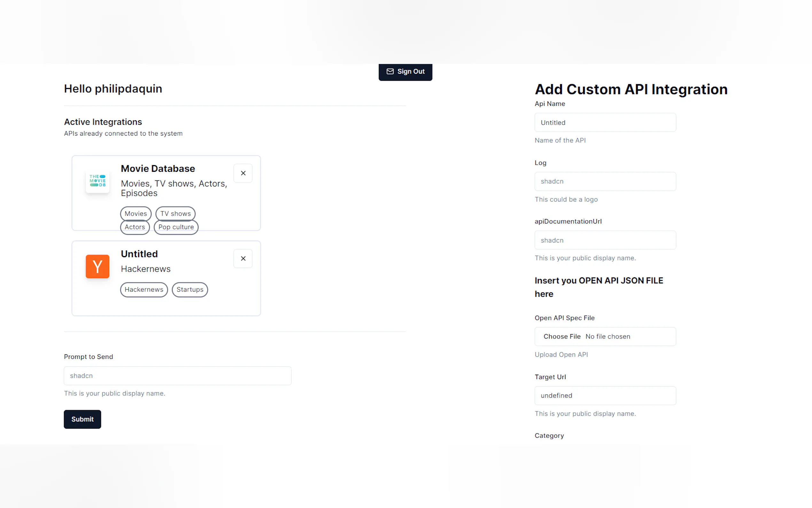
Task: Click the envelope icon in Sign Out
Action: coord(390,71)
